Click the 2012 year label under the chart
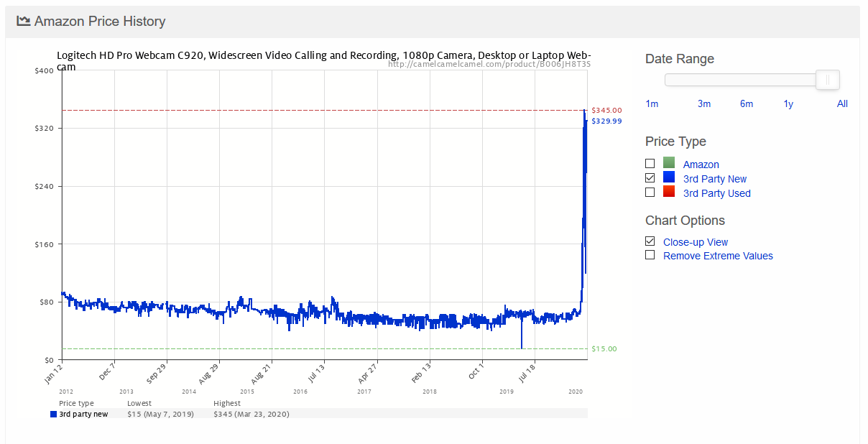This screenshot has height=444, width=868. 66,392
